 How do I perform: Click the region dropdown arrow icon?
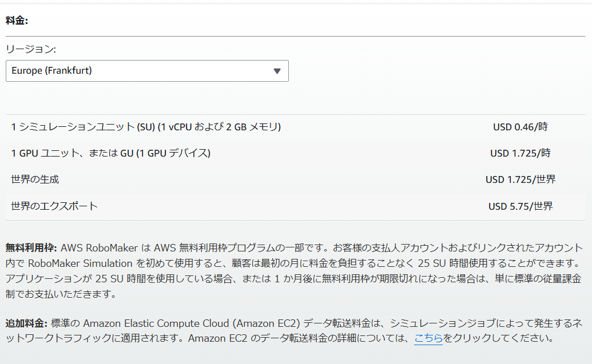(x=277, y=71)
